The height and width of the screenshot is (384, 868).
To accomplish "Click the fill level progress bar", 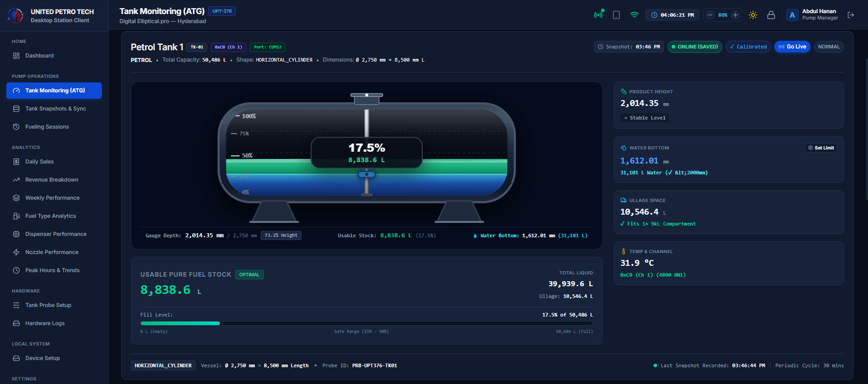I will click(x=367, y=323).
